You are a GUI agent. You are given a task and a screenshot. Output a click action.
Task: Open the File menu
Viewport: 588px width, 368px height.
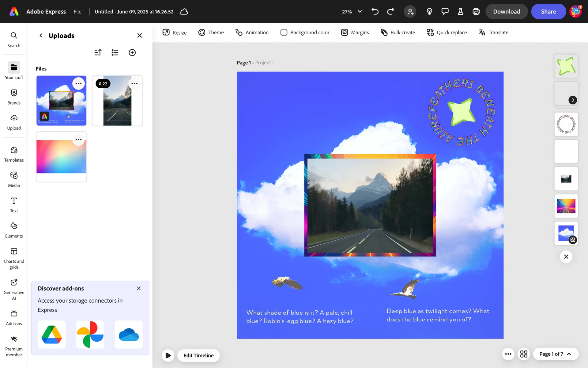(77, 12)
